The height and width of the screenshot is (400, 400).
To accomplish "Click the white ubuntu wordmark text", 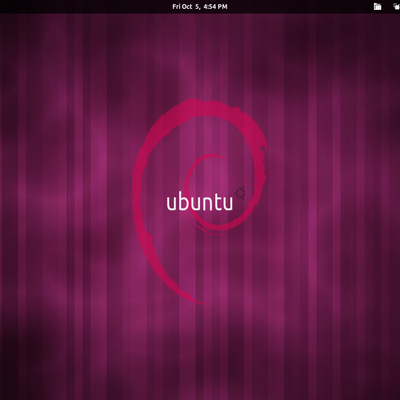I will 200,203.
